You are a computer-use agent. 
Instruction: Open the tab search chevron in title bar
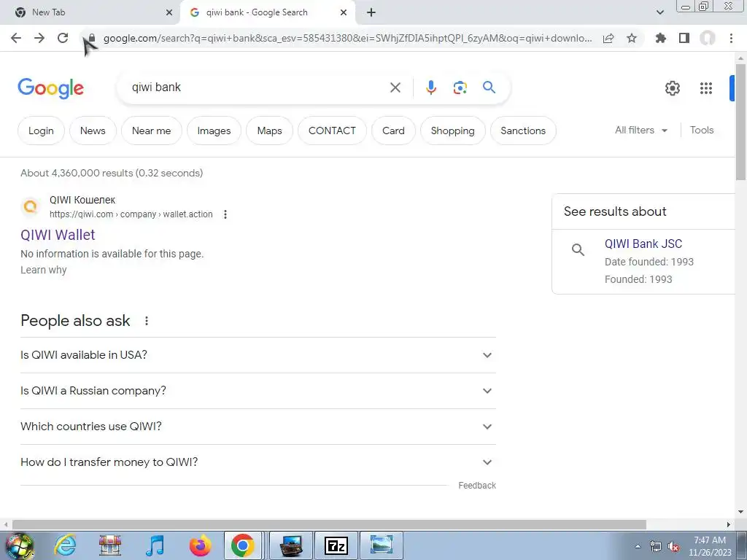pos(659,12)
